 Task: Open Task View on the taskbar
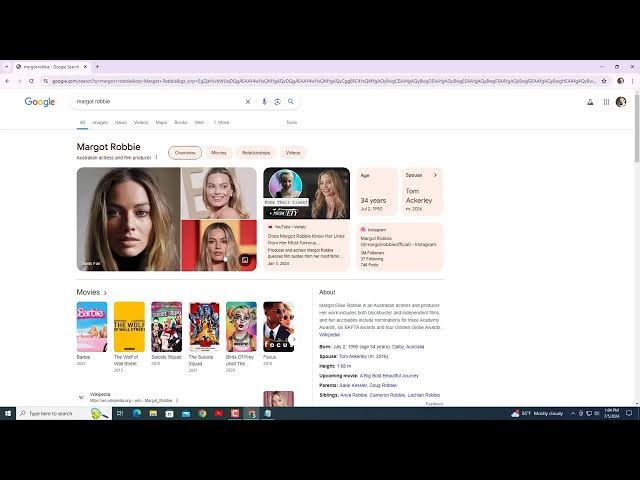[120, 413]
